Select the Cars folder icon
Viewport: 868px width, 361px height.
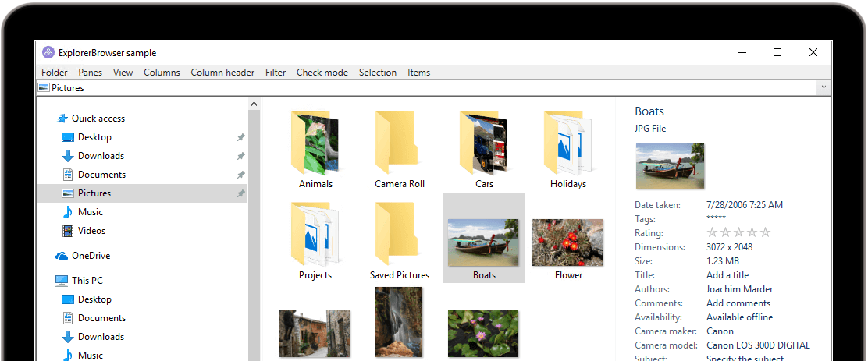[x=483, y=143]
